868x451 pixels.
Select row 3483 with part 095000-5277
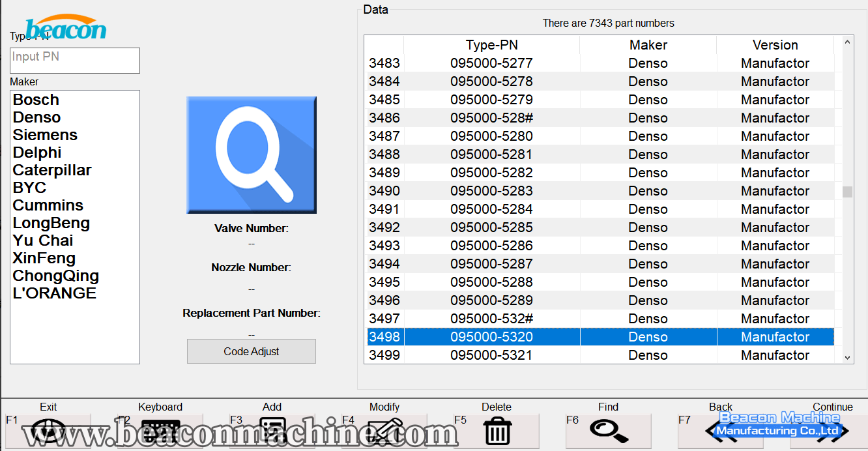[491, 63]
